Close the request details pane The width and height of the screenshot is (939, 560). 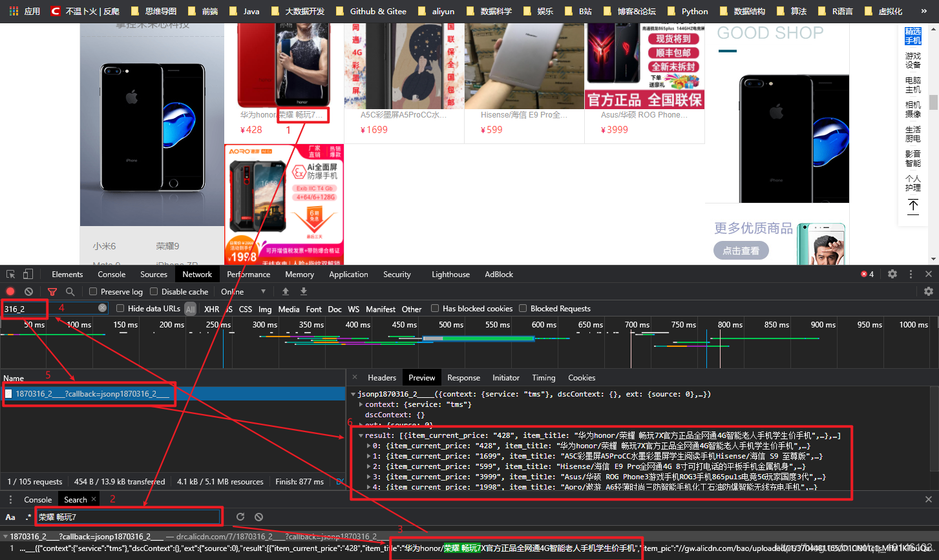point(354,377)
